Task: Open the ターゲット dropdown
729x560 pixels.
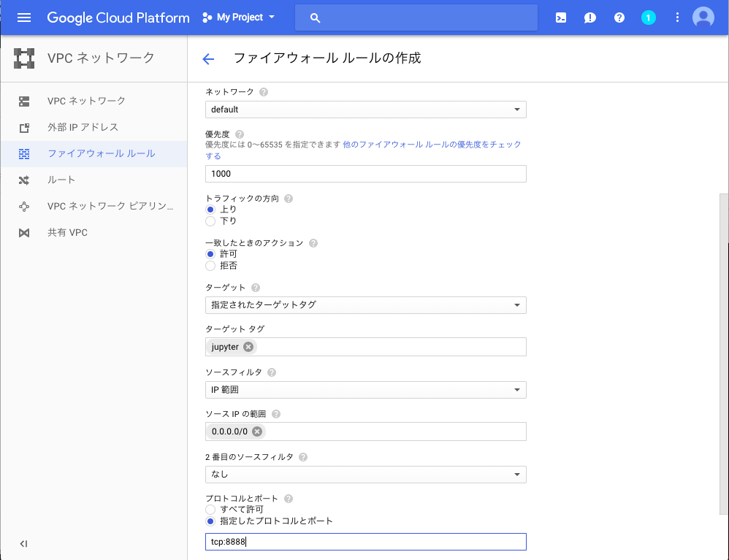Action: click(x=365, y=305)
